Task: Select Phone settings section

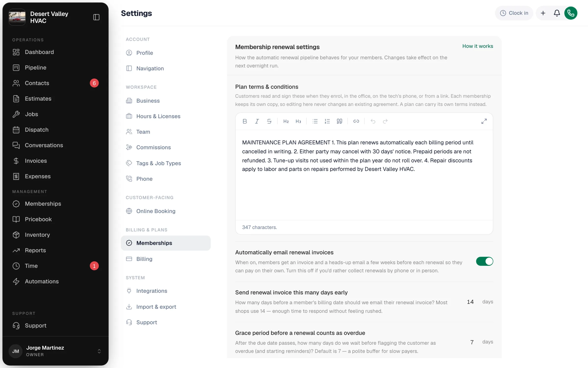Action: (166, 179)
